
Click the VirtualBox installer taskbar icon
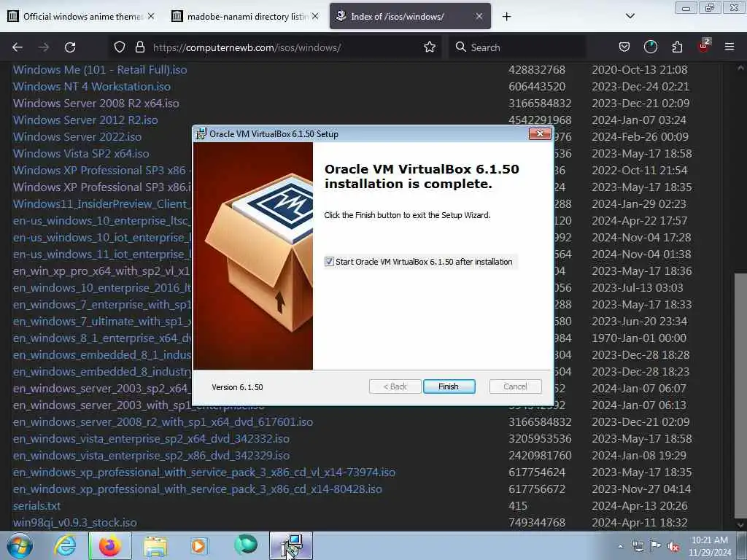pyautogui.click(x=291, y=545)
